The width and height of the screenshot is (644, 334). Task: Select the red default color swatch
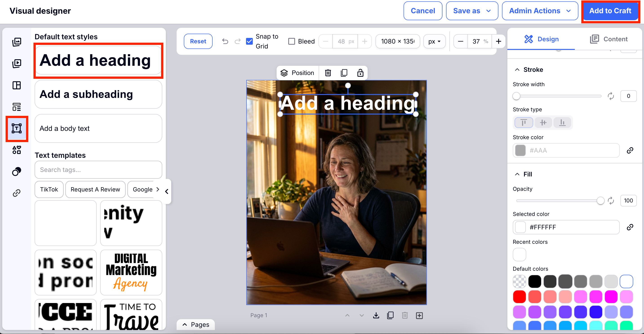tap(519, 297)
